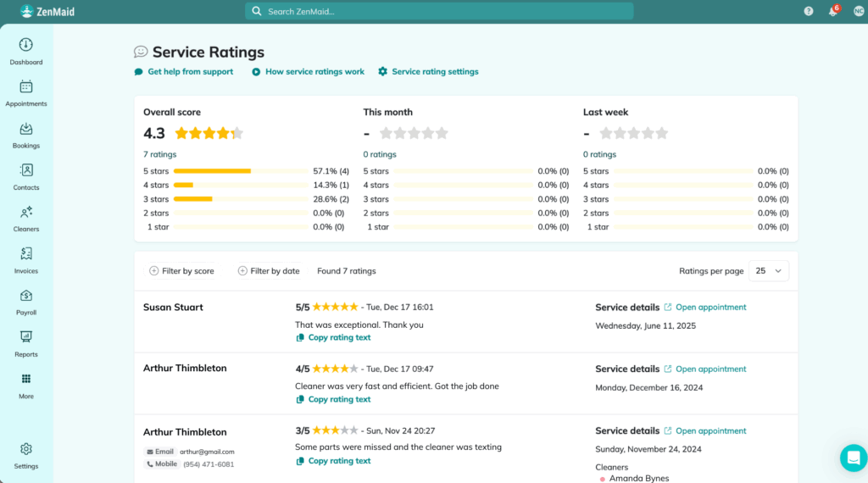Copy rating text for 'Some parts were missed'

coord(339,461)
